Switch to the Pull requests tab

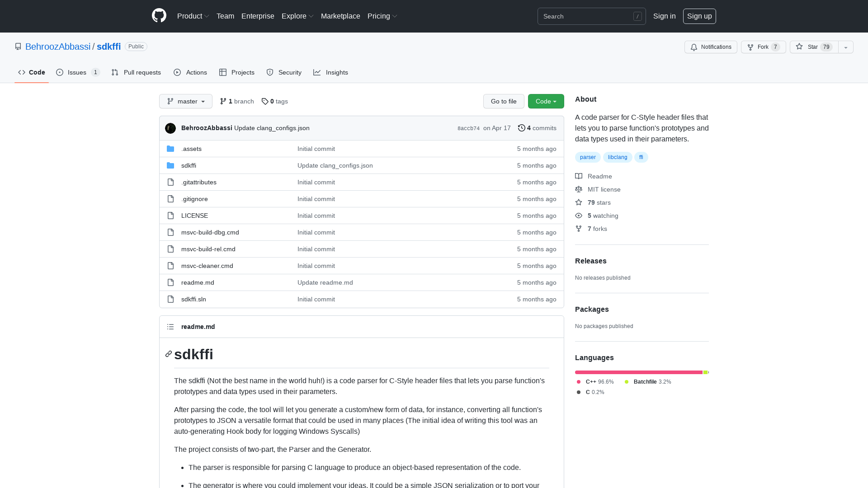pyautogui.click(x=136, y=72)
